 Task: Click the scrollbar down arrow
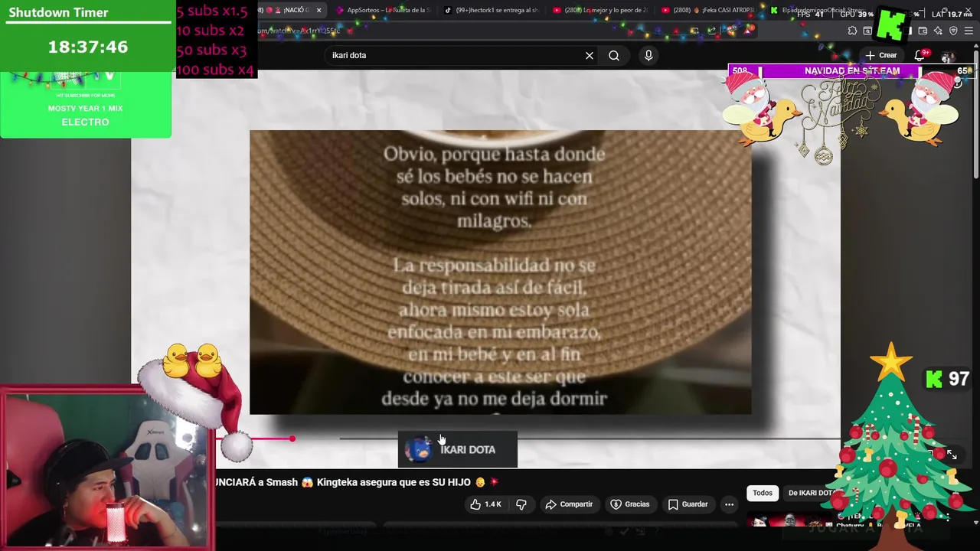pyautogui.click(x=976, y=523)
